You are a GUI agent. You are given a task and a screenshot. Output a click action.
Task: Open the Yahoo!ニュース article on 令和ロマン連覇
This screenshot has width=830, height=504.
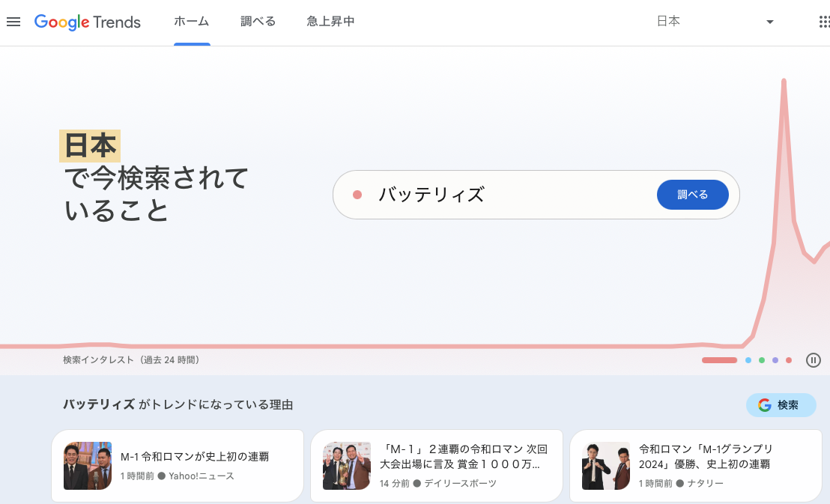[178, 466]
